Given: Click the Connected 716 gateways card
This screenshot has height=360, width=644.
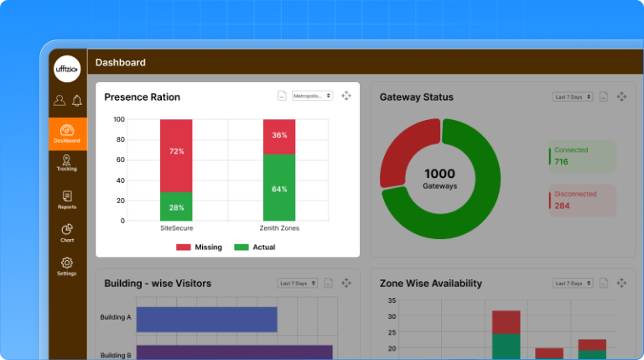Looking at the screenshot, I should coord(582,156).
